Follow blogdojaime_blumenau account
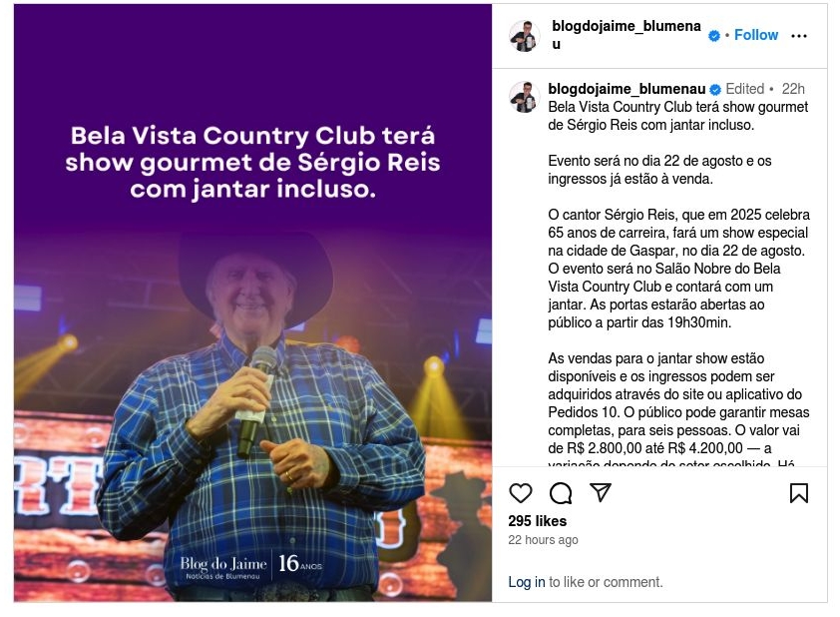Image resolution: width=840 pixels, height=617 pixels. click(x=756, y=35)
